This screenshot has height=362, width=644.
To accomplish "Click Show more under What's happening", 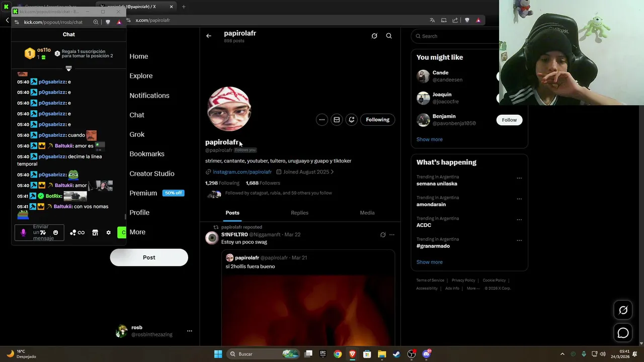I will click(x=430, y=262).
